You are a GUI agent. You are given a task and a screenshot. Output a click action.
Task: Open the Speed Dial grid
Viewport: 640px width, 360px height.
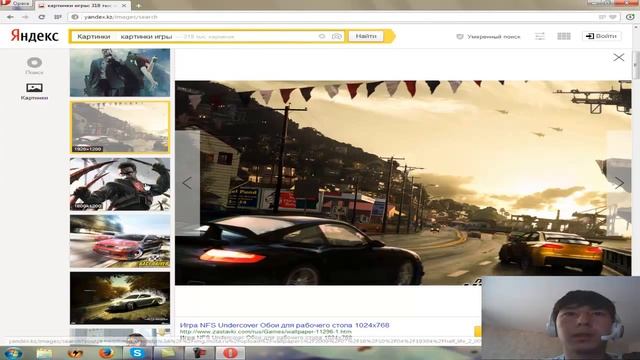click(58, 17)
